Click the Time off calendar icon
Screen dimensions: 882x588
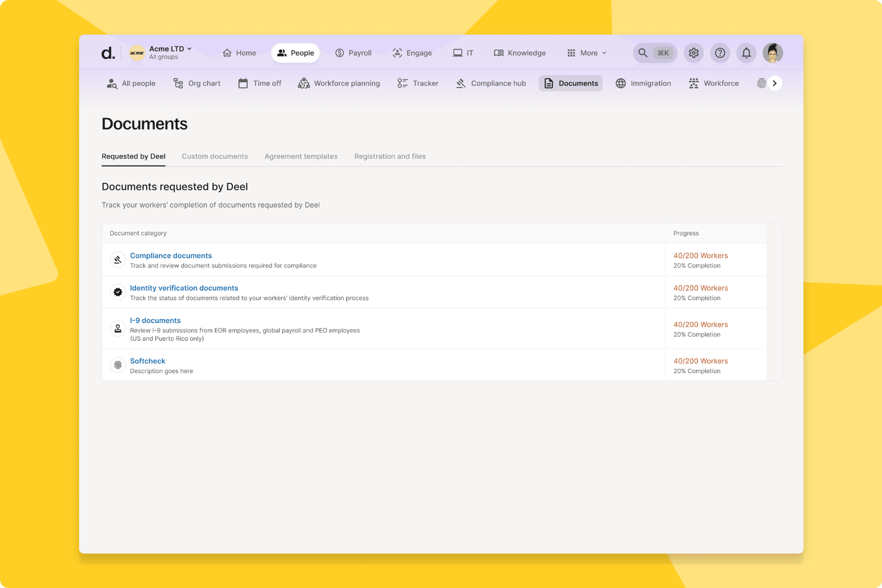tap(243, 83)
